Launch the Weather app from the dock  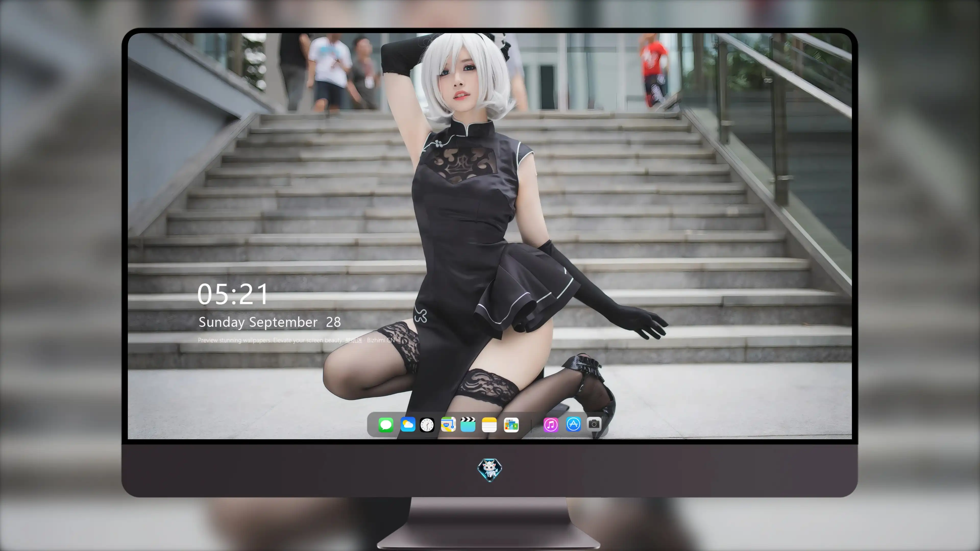[x=408, y=424]
